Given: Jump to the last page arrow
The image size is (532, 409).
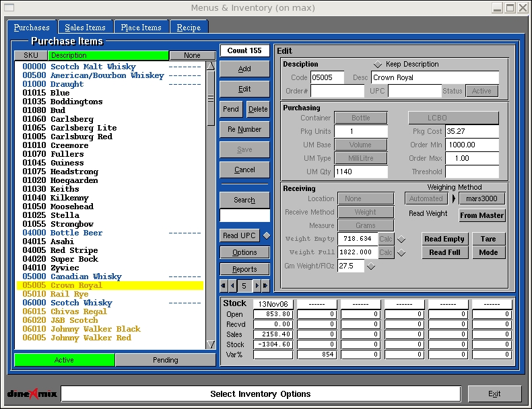Looking at the screenshot, I should tap(265, 286).
